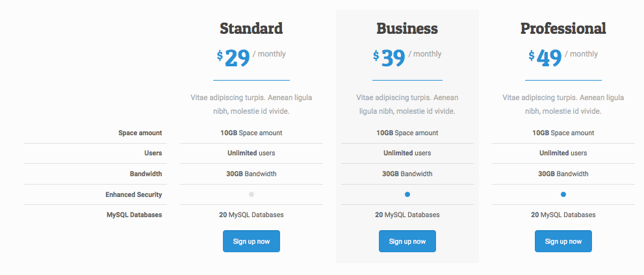Image resolution: width=644 pixels, height=275 pixels.
Task: Select the Professional plan heading
Action: click(x=563, y=29)
